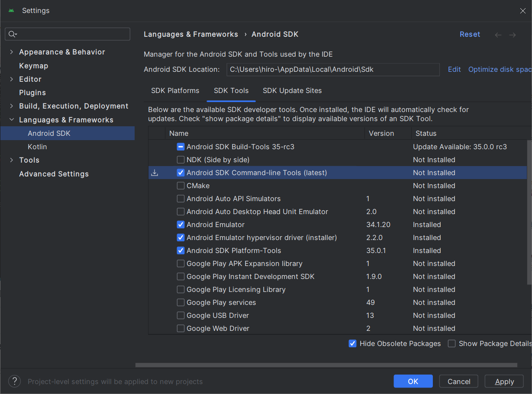
Task: Click the back navigation arrow
Action: click(x=498, y=35)
